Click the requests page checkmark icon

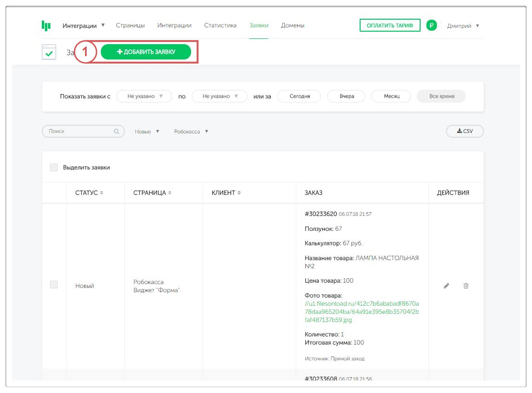point(49,52)
